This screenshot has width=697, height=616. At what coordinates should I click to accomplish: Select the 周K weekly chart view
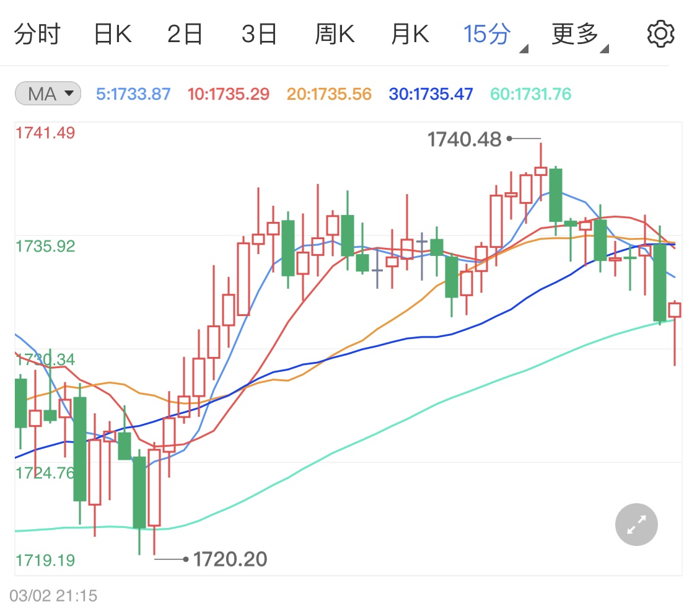point(335,34)
